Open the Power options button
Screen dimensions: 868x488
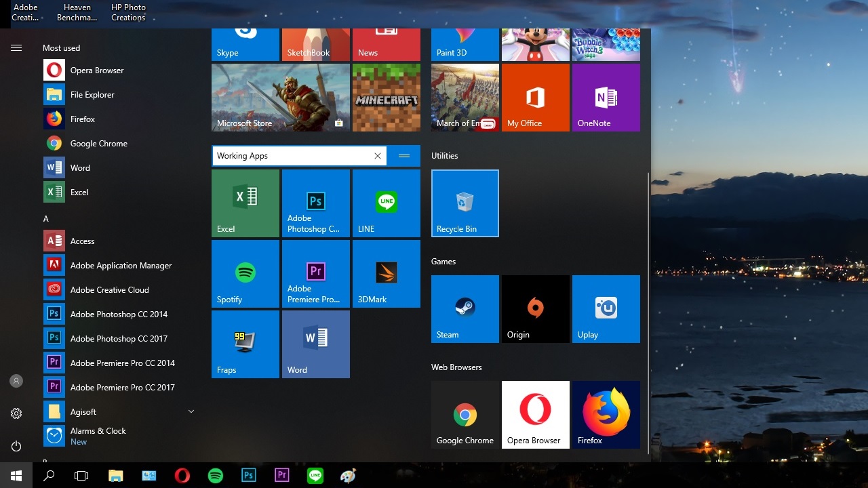click(16, 446)
